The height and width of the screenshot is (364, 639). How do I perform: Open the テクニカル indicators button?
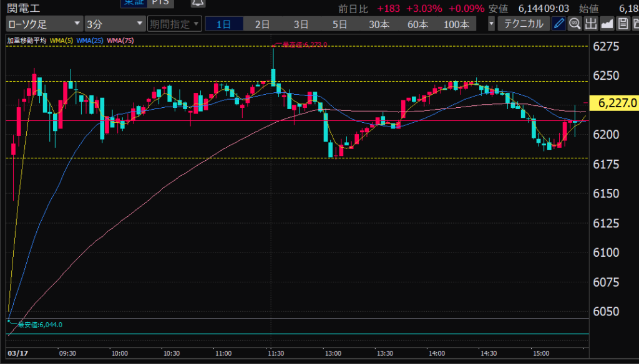pyautogui.click(x=523, y=24)
